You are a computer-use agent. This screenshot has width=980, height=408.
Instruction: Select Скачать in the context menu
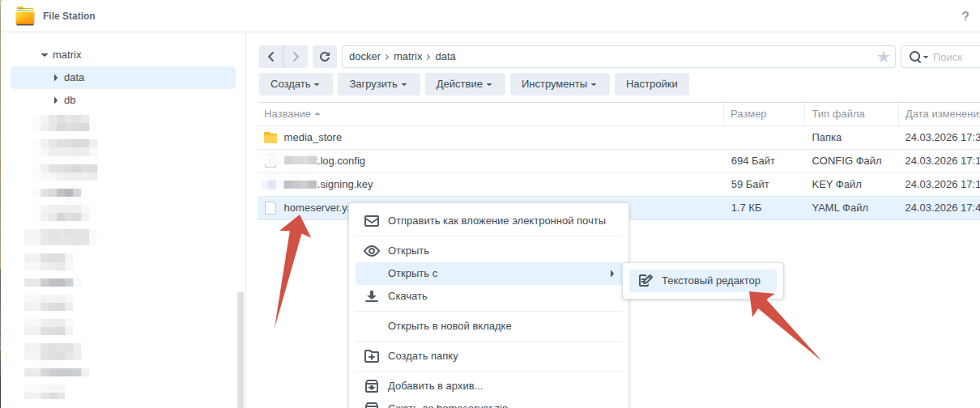pyautogui.click(x=407, y=296)
